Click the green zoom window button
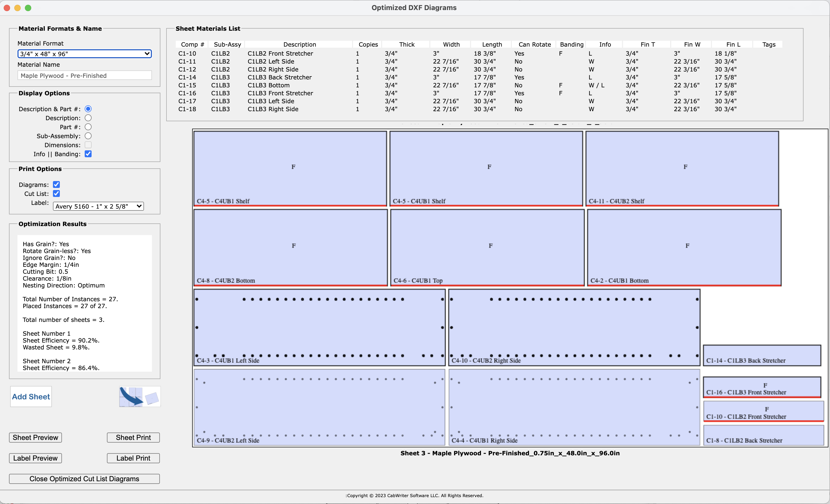830x504 pixels. 28,8
